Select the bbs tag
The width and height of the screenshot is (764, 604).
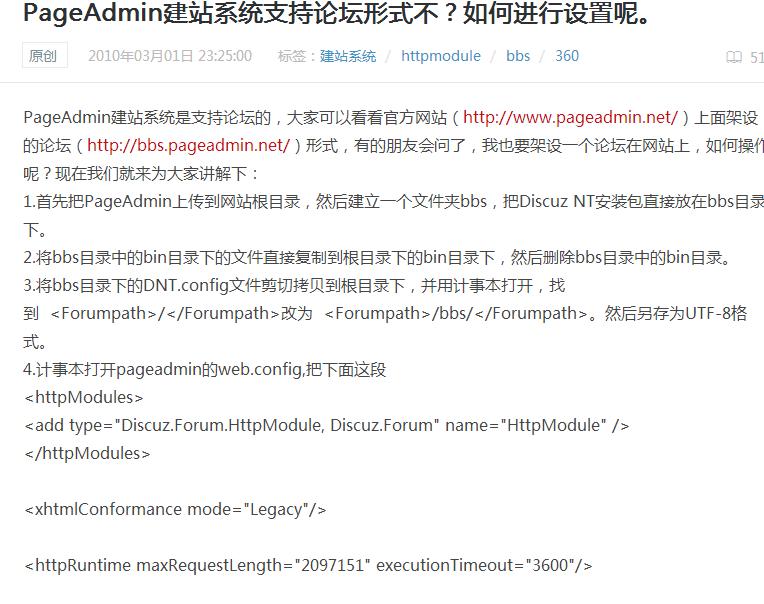(x=517, y=56)
